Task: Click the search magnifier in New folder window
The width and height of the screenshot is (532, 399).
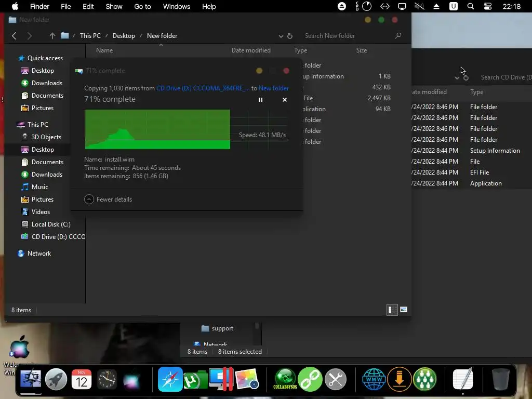Action: 398,36
